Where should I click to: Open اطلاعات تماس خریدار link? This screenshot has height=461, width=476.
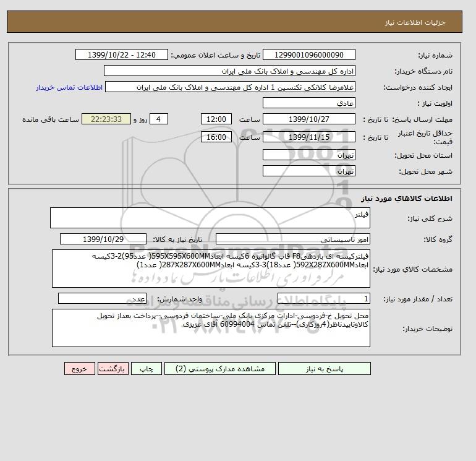[x=69, y=87]
